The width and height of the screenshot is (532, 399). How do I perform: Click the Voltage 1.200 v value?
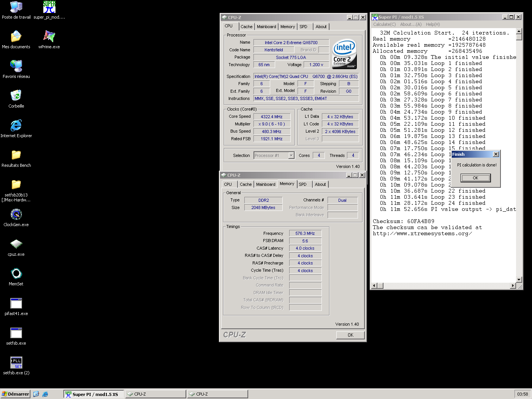pos(316,65)
